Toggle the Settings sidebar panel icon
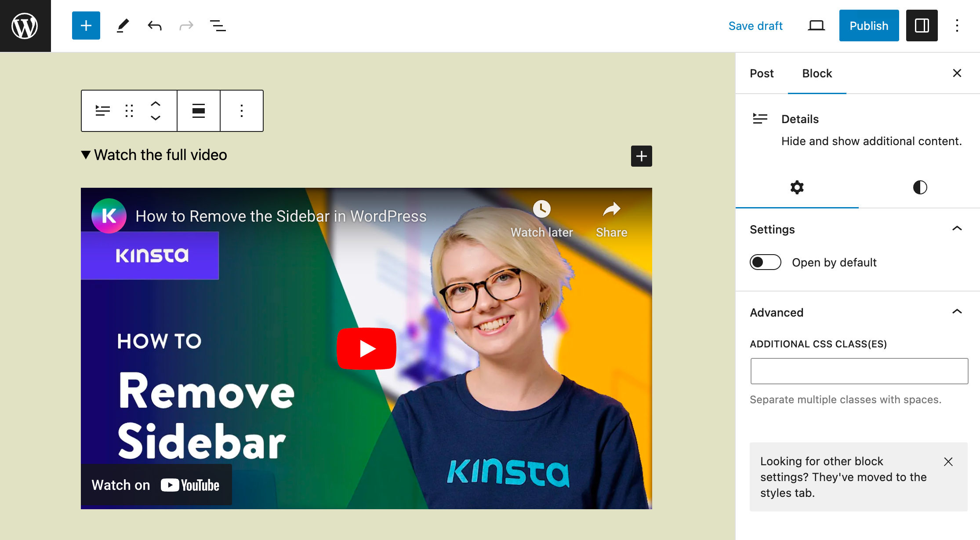The height and width of the screenshot is (540, 980). coord(922,26)
